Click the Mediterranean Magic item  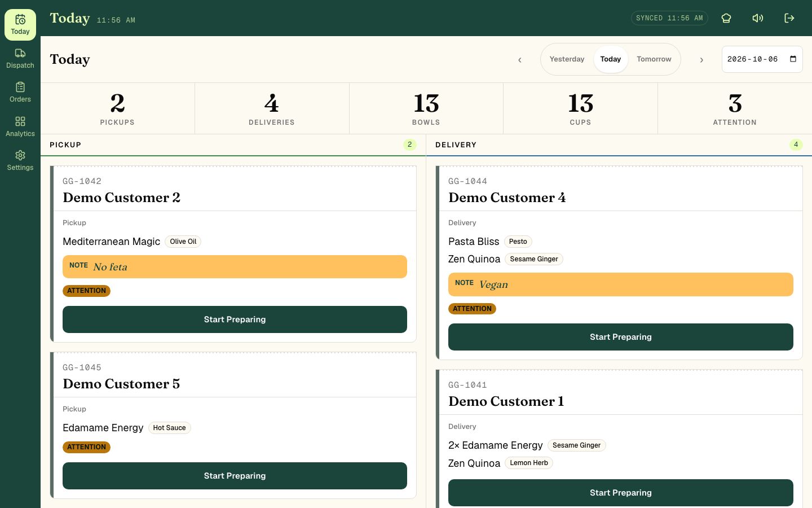[112, 242]
